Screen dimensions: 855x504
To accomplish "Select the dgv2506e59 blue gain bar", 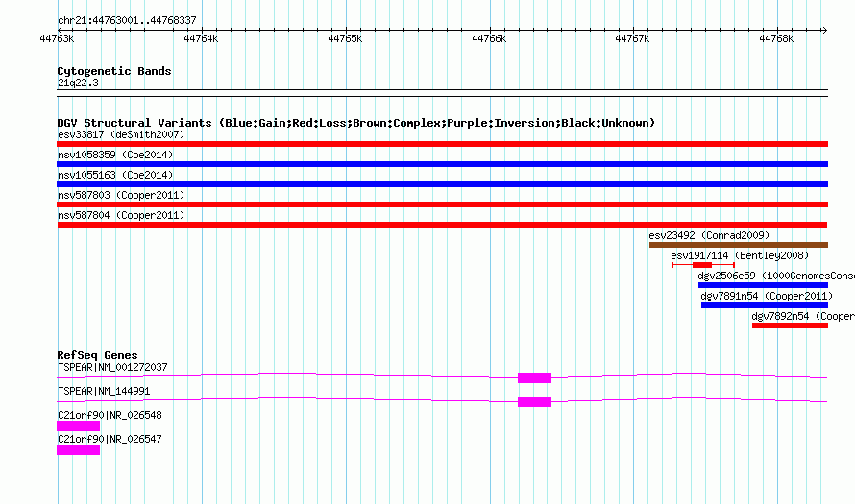I will [763, 285].
